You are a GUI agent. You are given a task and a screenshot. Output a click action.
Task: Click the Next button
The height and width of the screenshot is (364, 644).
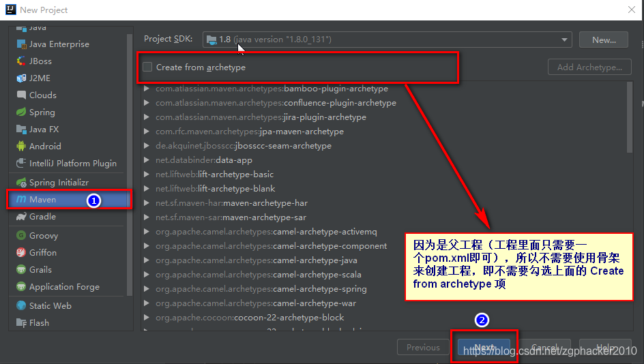pyautogui.click(x=484, y=348)
